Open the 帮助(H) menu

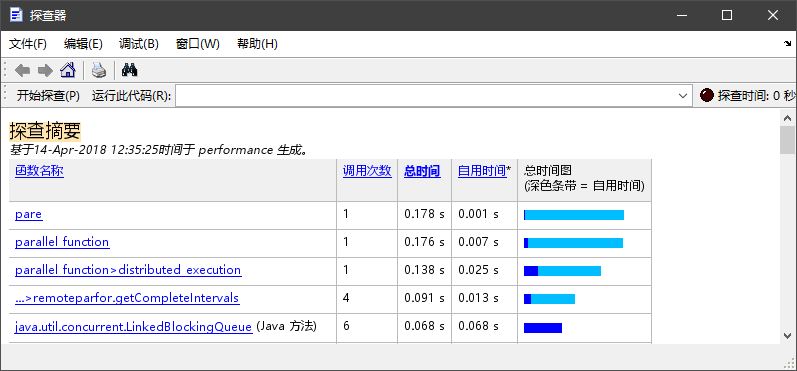[257, 44]
